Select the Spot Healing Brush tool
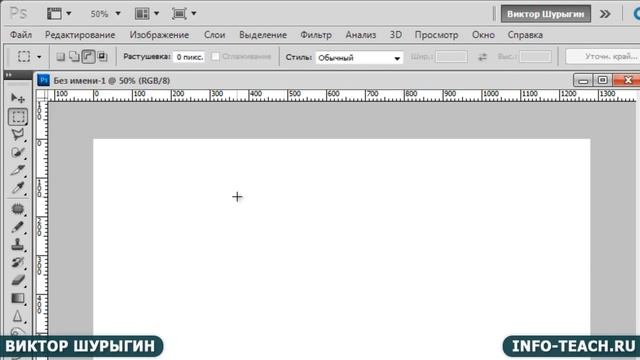The height and width of the screenshot is (360, 640). coord(18,209)
